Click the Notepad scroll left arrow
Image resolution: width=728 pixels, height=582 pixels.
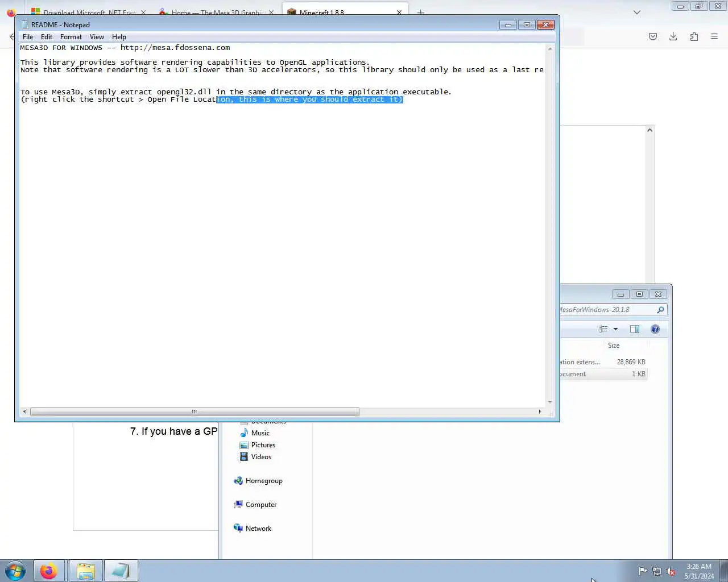[x=24, y=411]
